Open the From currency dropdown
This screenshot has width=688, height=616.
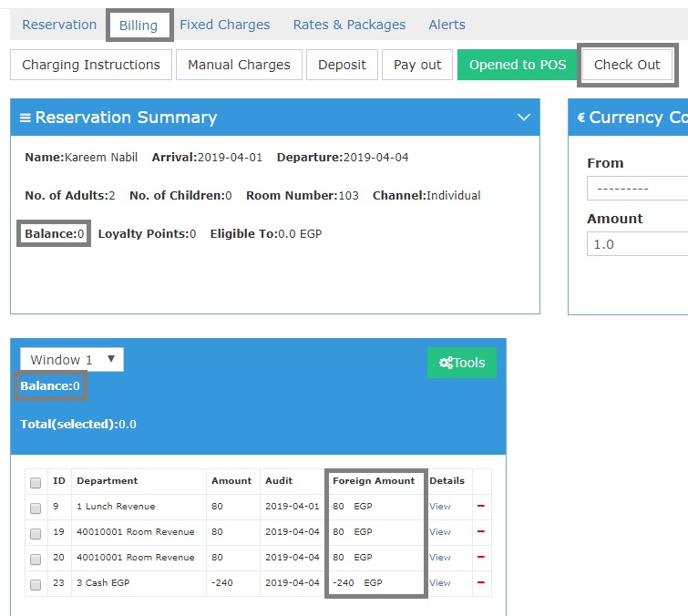(637, 189)
